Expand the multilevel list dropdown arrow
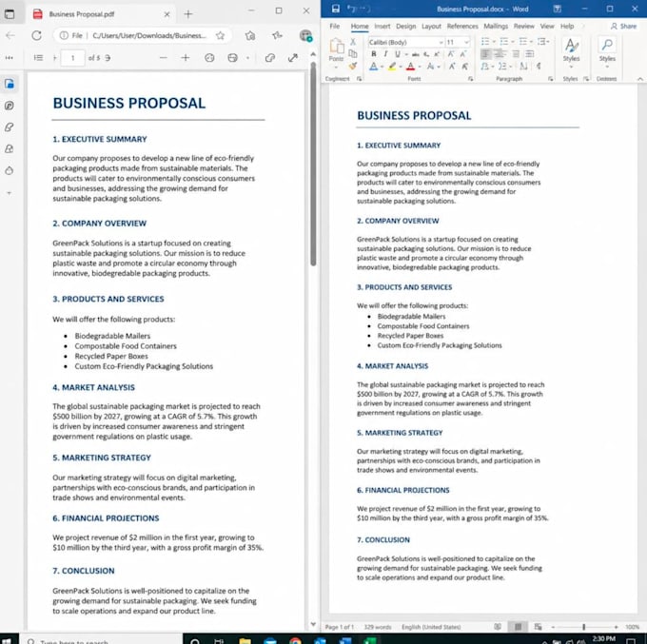Screen dimensions: 647x644 tap(531, 42)
